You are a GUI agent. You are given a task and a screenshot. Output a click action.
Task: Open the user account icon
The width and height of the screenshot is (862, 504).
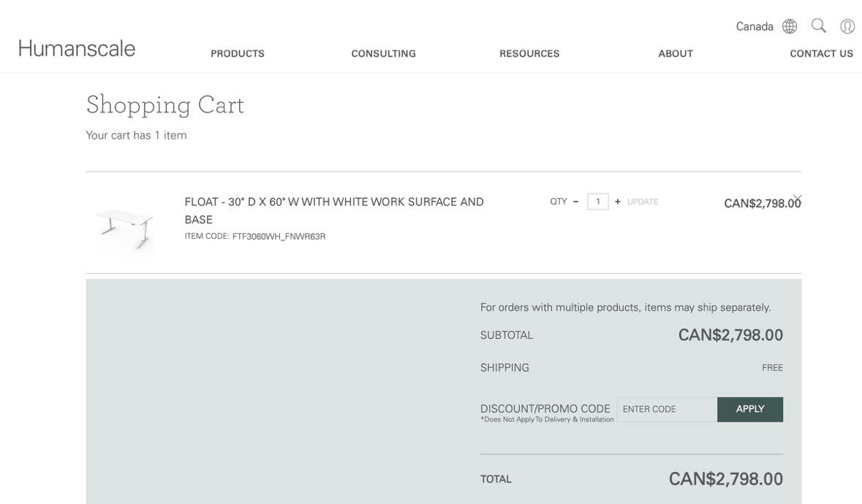click(x=847, y=26)
